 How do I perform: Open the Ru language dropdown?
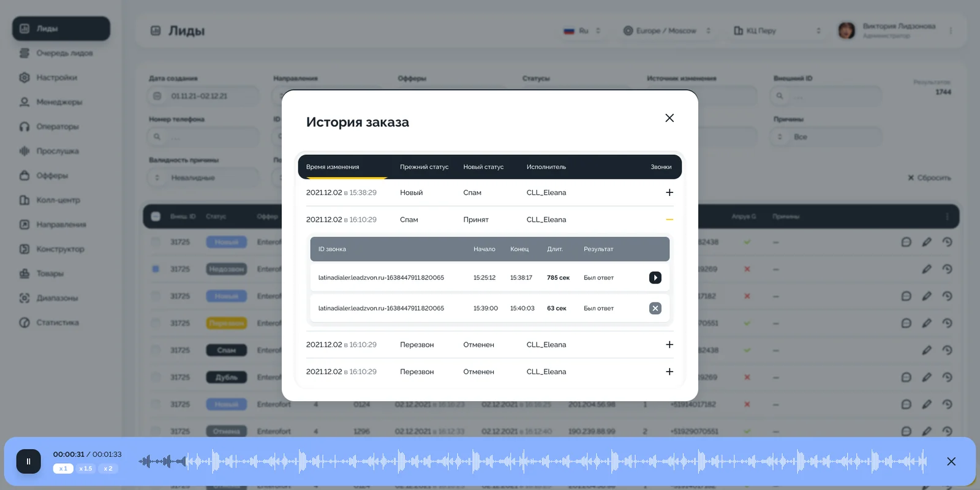(x=582, y=31)
